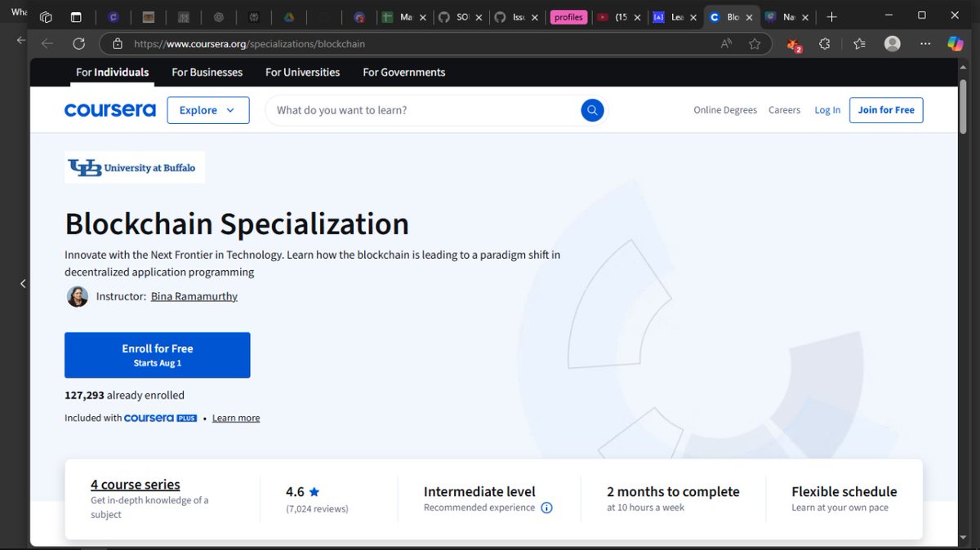Click the (7,024 reviews) text

click(x=317, y=508)
